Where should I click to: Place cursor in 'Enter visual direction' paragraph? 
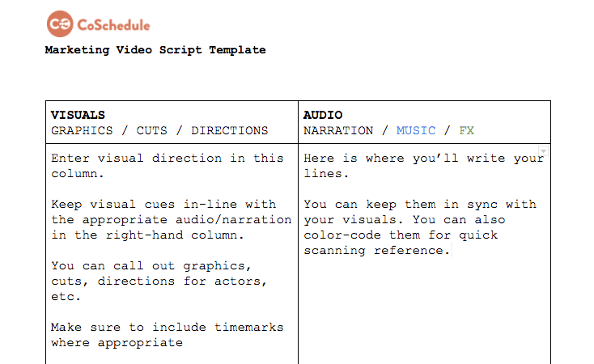click(x=167, y=159)
